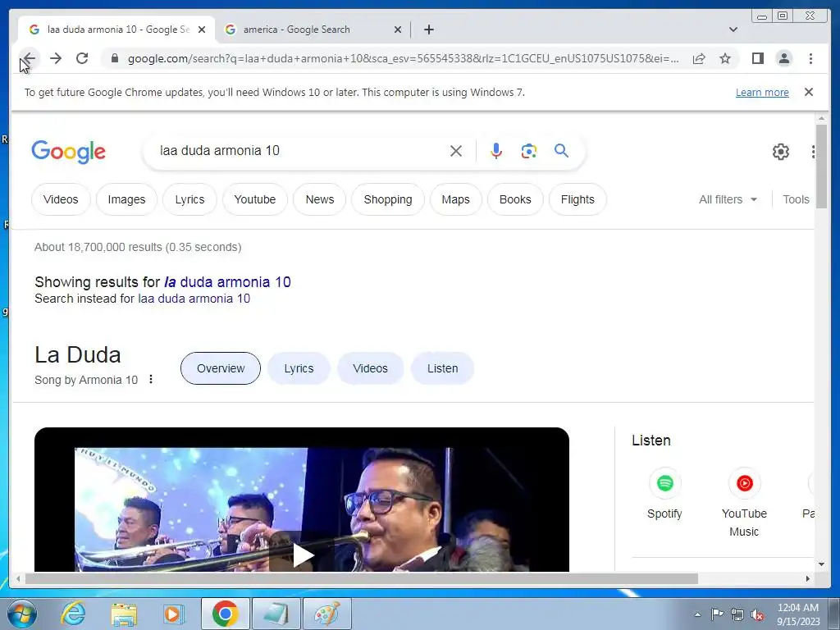840x630 pixels.
Task: Filter results by News
Action: pyautogui.click(x=320, y=199)
